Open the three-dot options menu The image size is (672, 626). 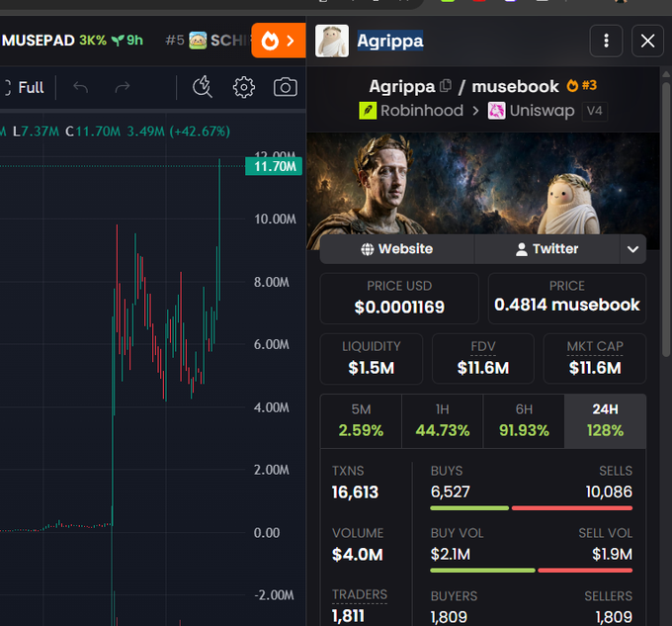click(606, 41)
